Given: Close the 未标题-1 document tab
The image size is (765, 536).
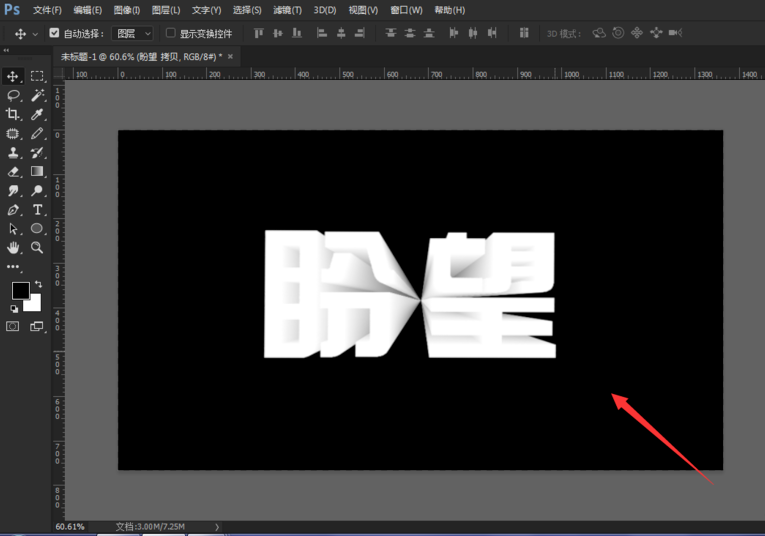Looking at the screenshot, I should tap(231, 57).
